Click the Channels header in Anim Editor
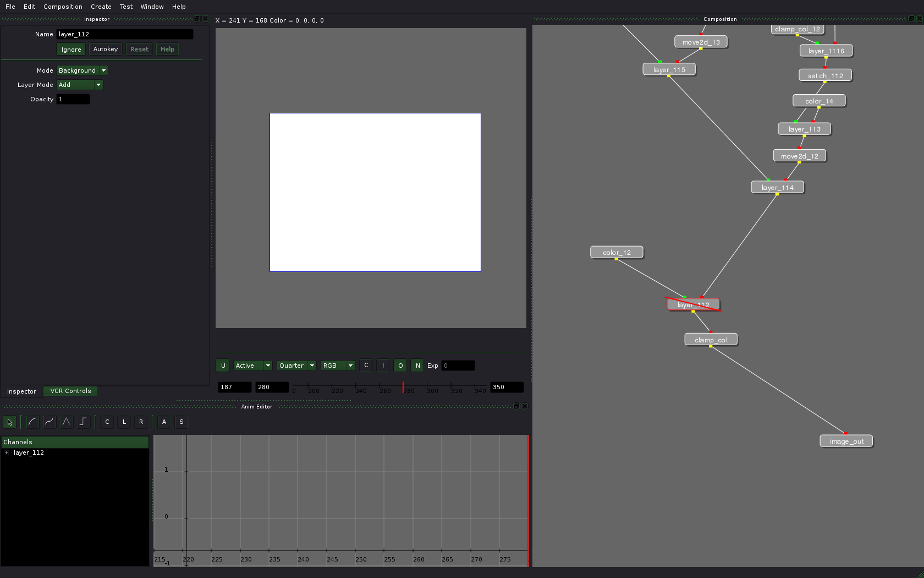The height and width of the screenshot is (578, 924). point(75,442)
